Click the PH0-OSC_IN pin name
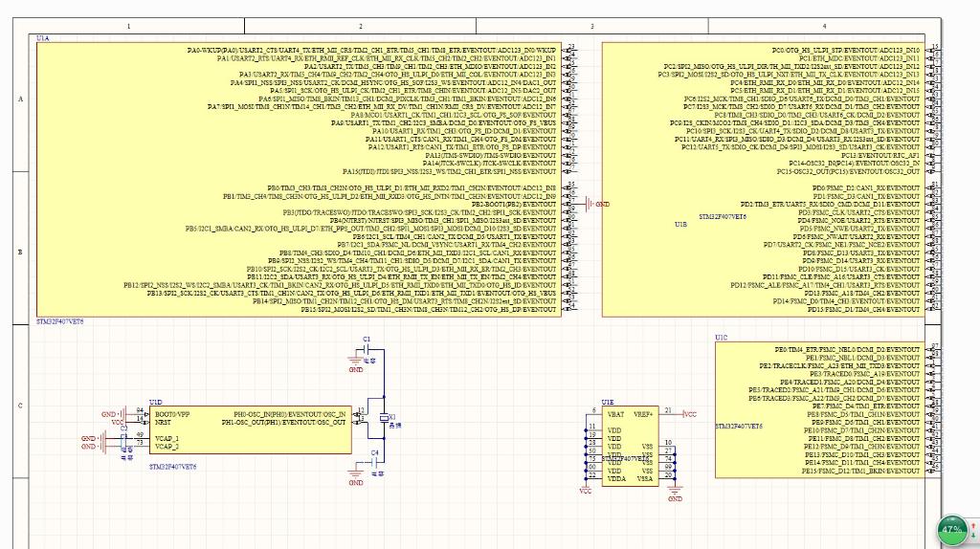Viewport: 980px width, 549px height. coord(289,414)
